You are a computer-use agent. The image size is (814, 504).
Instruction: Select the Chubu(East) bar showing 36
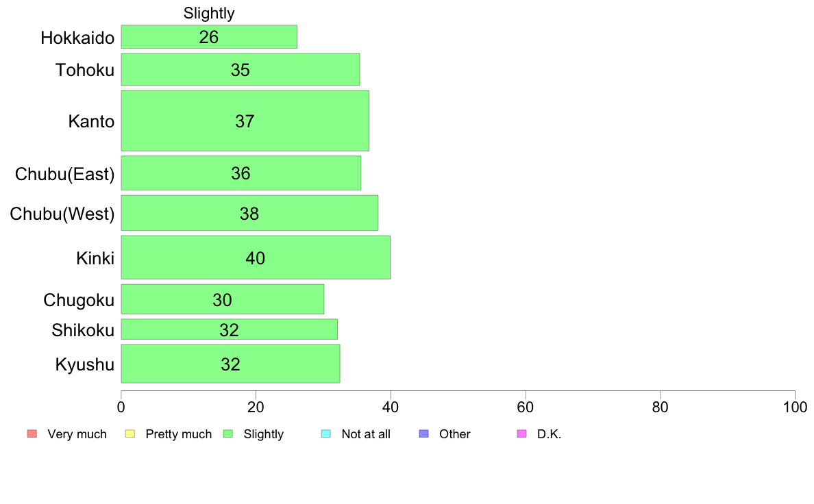coord(241,173)
